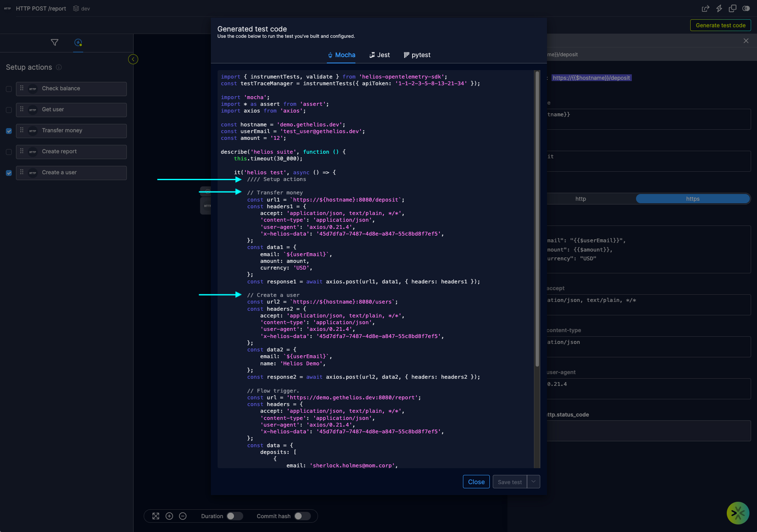Click the zoom out minus icon
The image size is (757, 532).
click(x=183, y=516)
